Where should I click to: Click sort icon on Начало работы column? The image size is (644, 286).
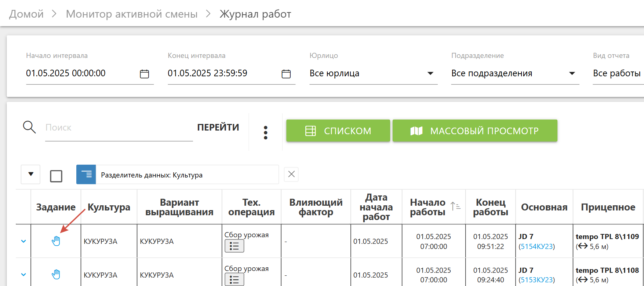point(455,207)
